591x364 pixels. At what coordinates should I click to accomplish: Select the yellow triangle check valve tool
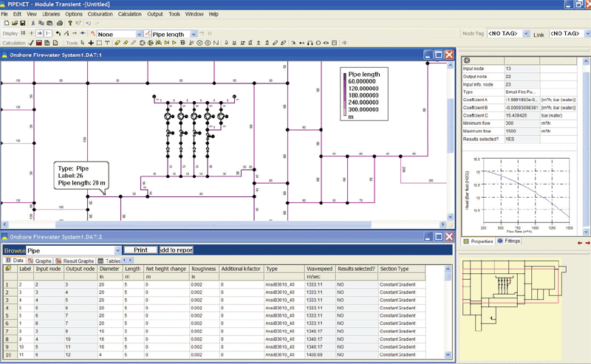pyautogui.click(x=174, y=43)
